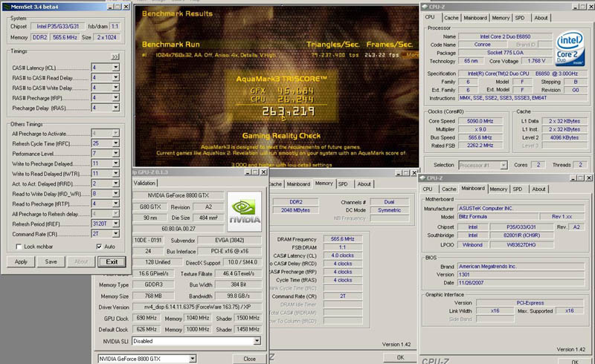Image resolution: width=595 pixels, height=364 pixels.
Task: Click the DRAM Frequency 565.6 MHz value
Action: pos(342,239)
